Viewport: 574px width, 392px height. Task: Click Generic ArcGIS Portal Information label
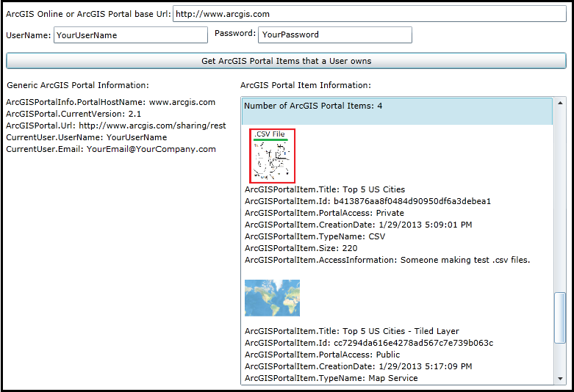(78, 85)
